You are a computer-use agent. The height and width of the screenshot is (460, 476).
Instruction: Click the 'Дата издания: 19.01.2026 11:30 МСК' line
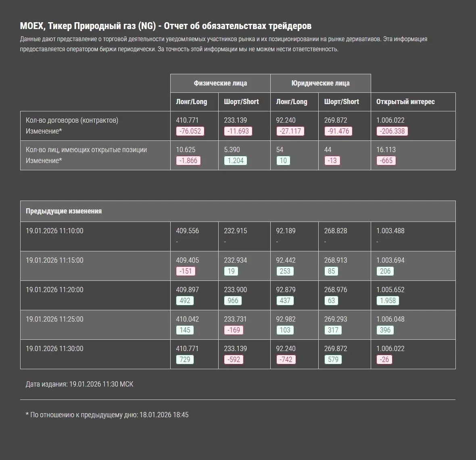(x=79, y=384)
